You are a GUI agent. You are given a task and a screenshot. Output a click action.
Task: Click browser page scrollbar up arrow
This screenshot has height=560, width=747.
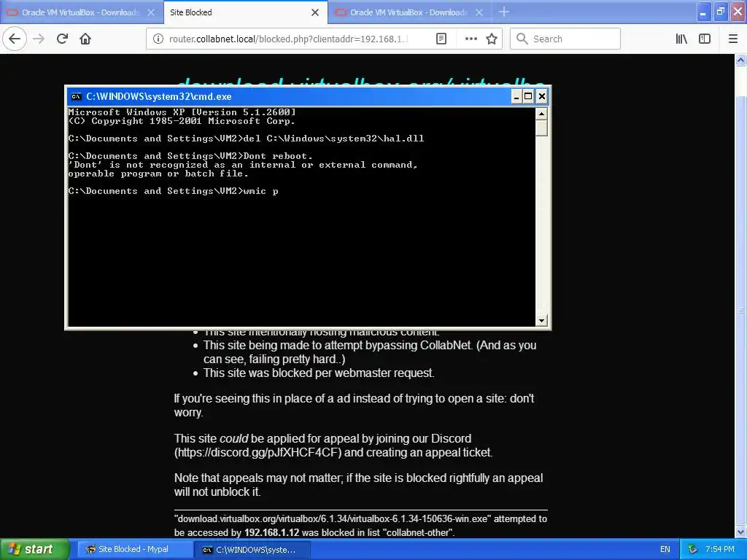point(740,60)
